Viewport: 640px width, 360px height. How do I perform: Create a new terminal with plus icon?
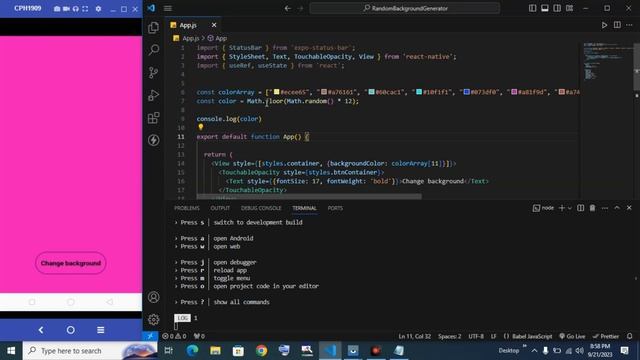[562, 208]
